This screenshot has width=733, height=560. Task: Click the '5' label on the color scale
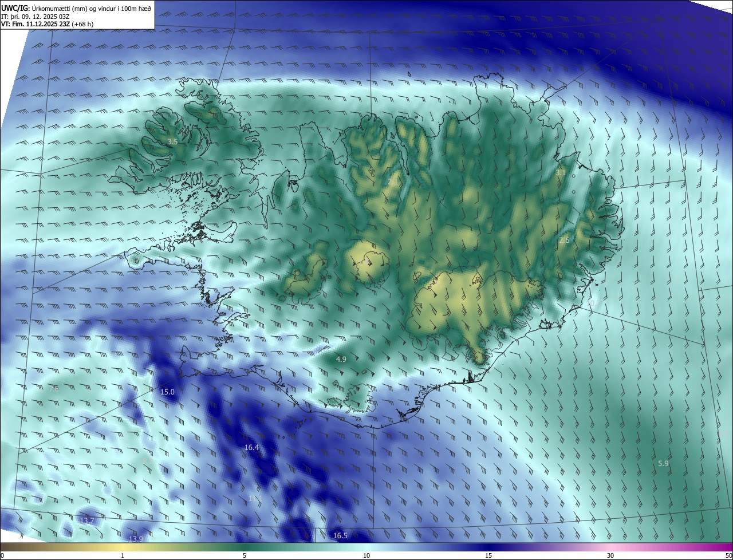click(x=245, y=555)
